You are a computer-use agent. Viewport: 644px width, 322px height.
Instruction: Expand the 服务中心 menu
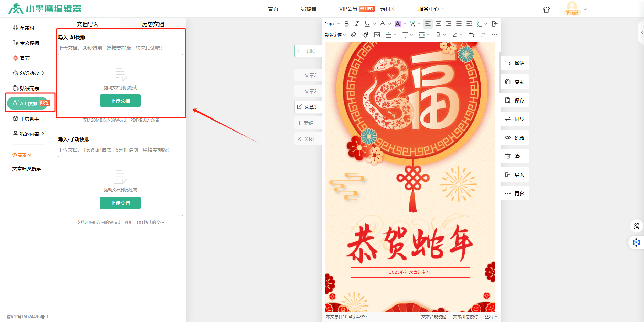431,9
